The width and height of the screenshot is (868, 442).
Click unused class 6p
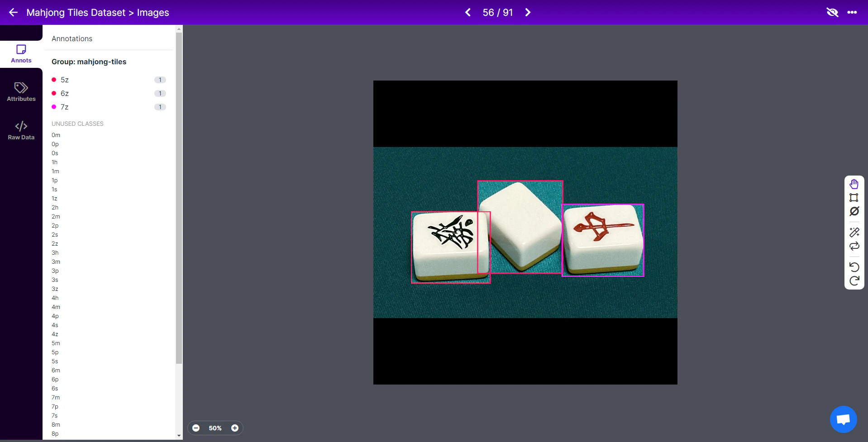pos(55,379)
